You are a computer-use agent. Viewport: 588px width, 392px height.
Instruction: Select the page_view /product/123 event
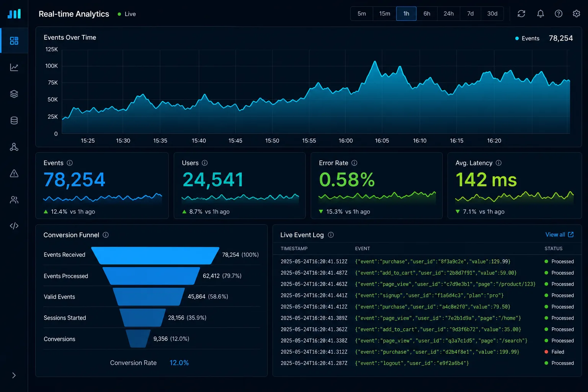pos(427,284)
